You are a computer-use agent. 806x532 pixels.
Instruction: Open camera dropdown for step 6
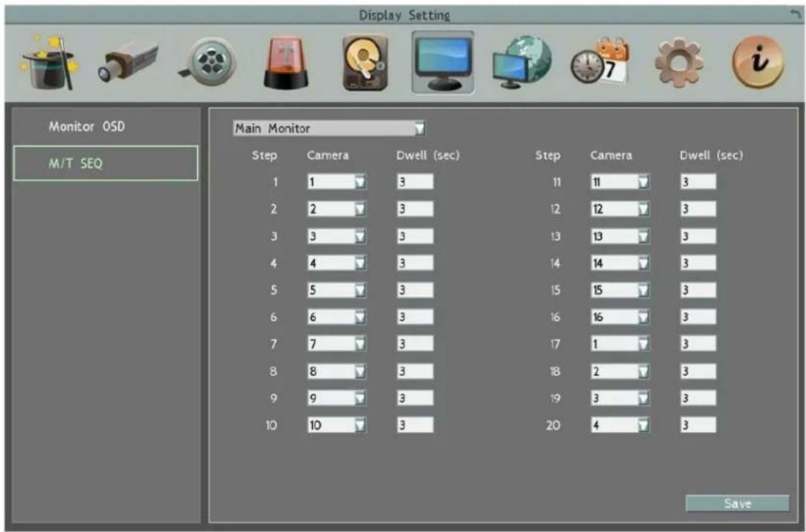point(337,317)
